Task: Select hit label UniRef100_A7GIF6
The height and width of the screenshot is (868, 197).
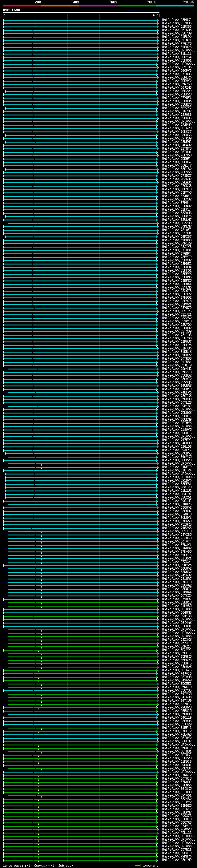Action: click(x=176, y=43)
